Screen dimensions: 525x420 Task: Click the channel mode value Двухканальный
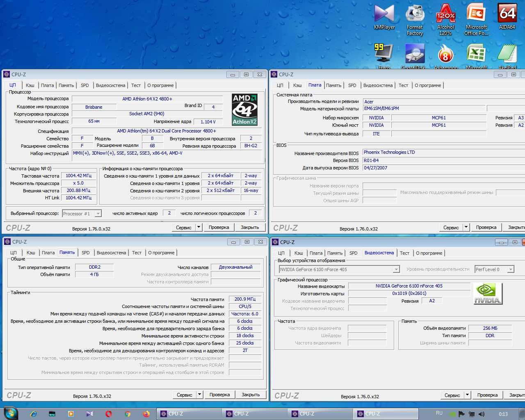click(236, 267)
